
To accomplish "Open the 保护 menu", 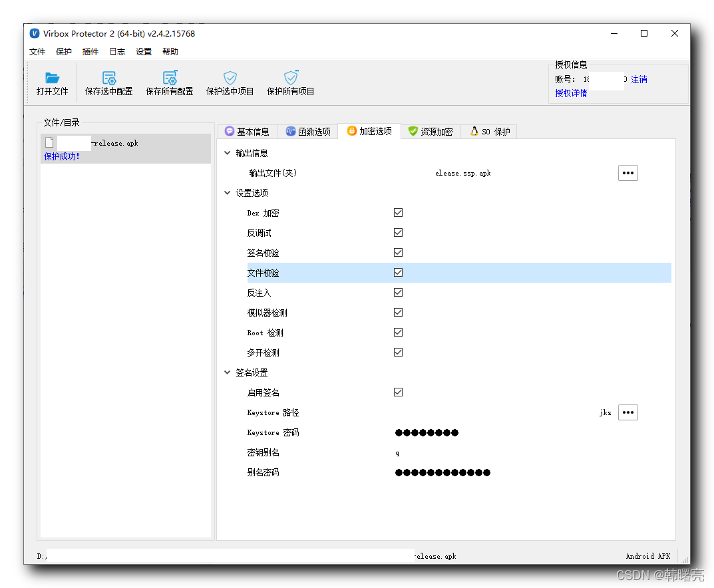I will 64,51.
